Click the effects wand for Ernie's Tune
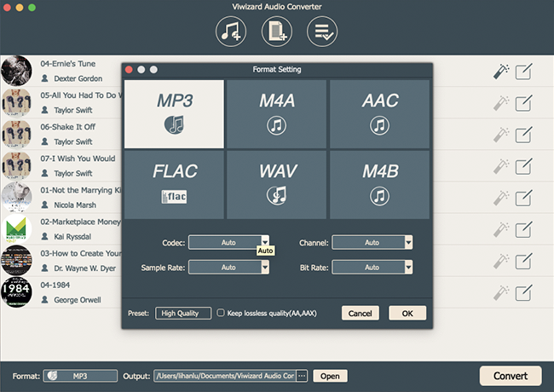 point(501,72)
